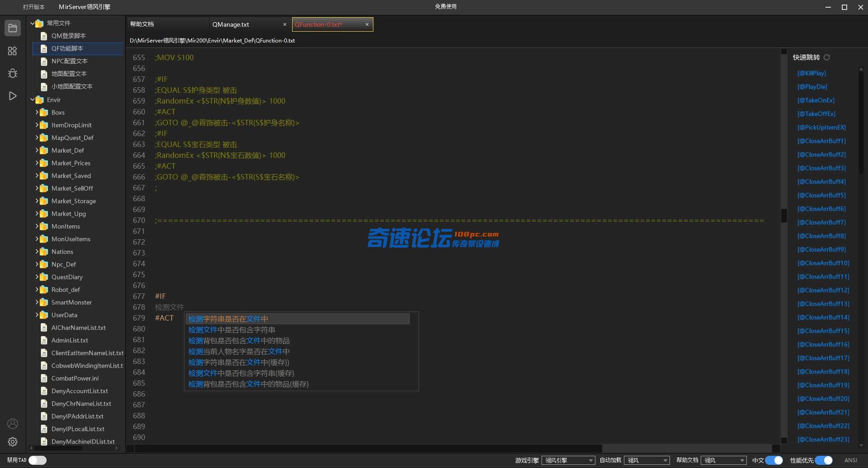Open the debug bug sidebar icon
Image resolution: width=868 pixels, height=468 pixels.
pos(13,73)
